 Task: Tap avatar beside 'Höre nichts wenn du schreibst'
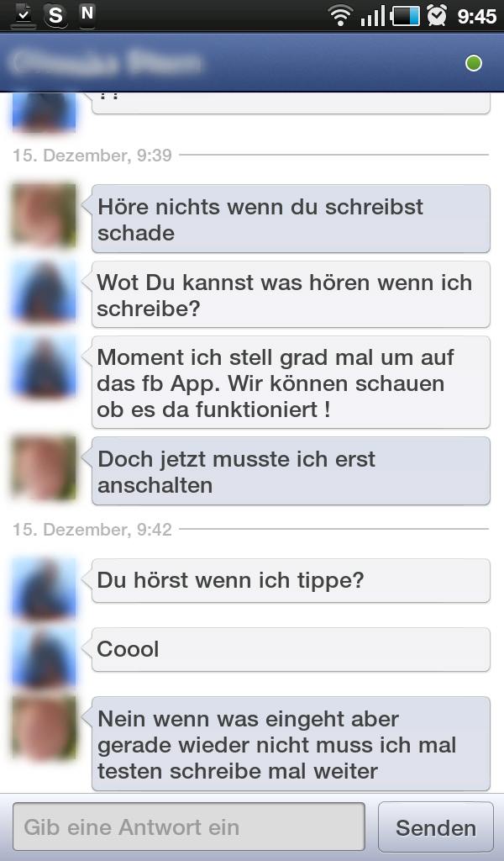(x=44, y=215)
